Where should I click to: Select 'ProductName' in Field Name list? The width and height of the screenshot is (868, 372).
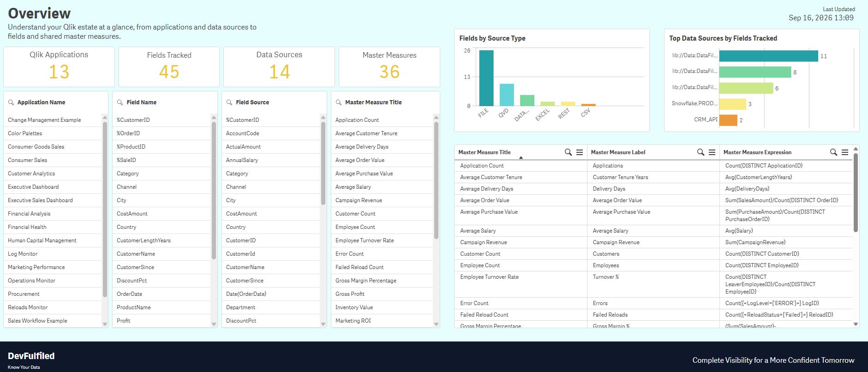[162, 307]
